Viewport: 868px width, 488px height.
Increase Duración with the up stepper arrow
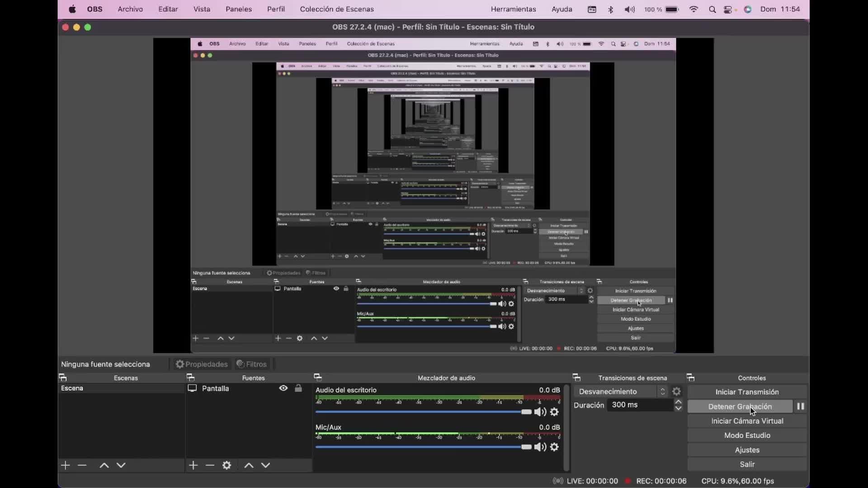pos(678,402)
